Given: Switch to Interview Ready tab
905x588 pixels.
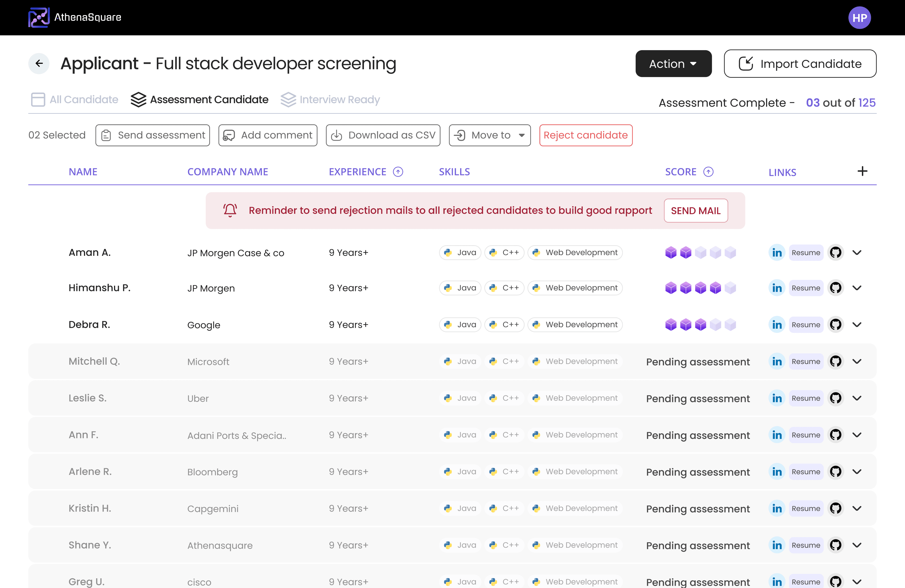Looking at the screenshot, I should (330, 100).
